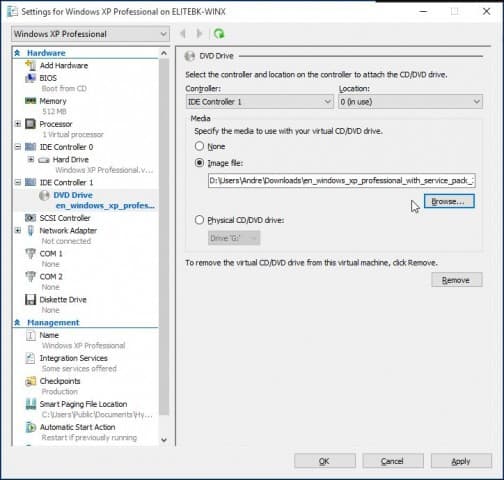Select the 'Not connected' network status
The image size is (504, 480).
coord(66,241)
